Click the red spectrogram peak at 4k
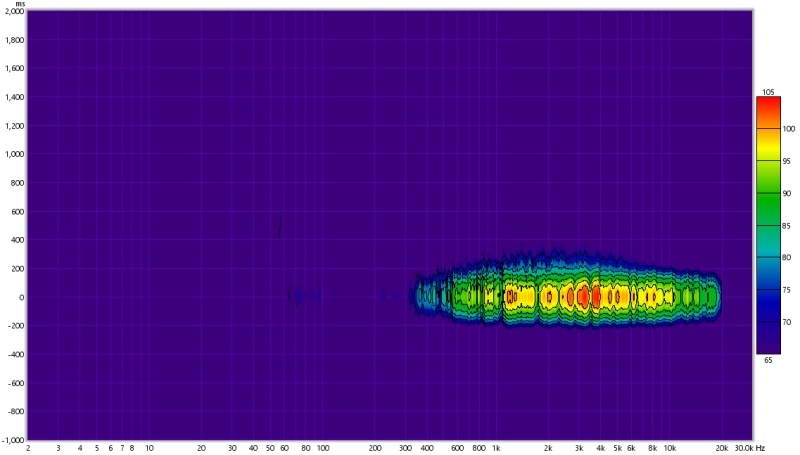800x455 pixels. pyautogui.click(x=595, y=297)
